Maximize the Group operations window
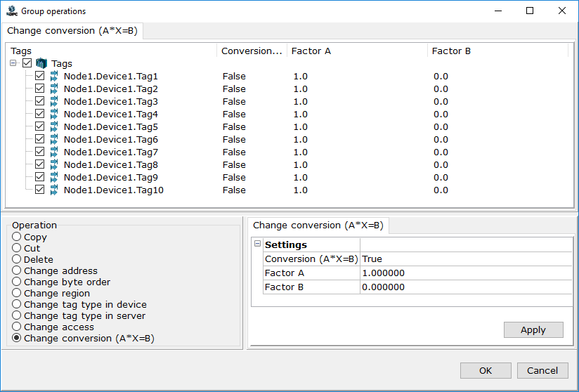Viewport: 579px width, 392px height. tap(530, 11)
